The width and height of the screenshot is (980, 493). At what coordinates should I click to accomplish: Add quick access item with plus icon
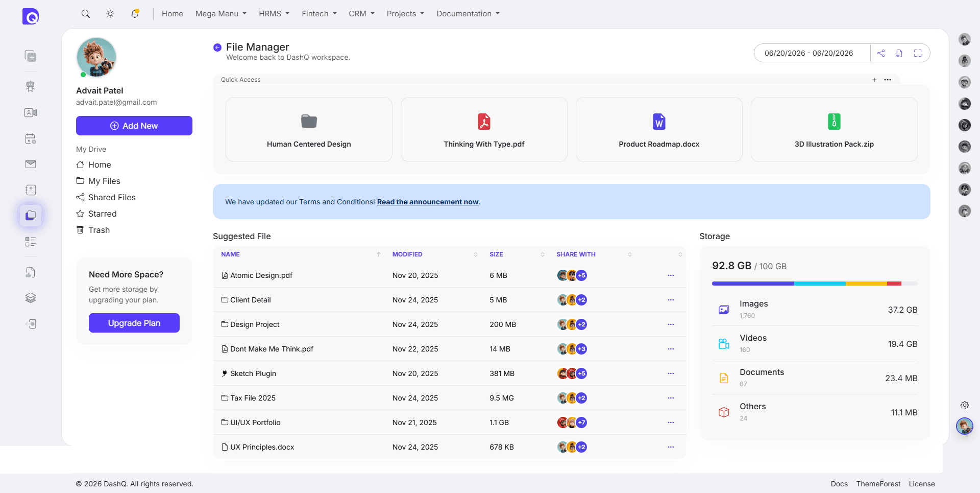click(x=874, y=80)
